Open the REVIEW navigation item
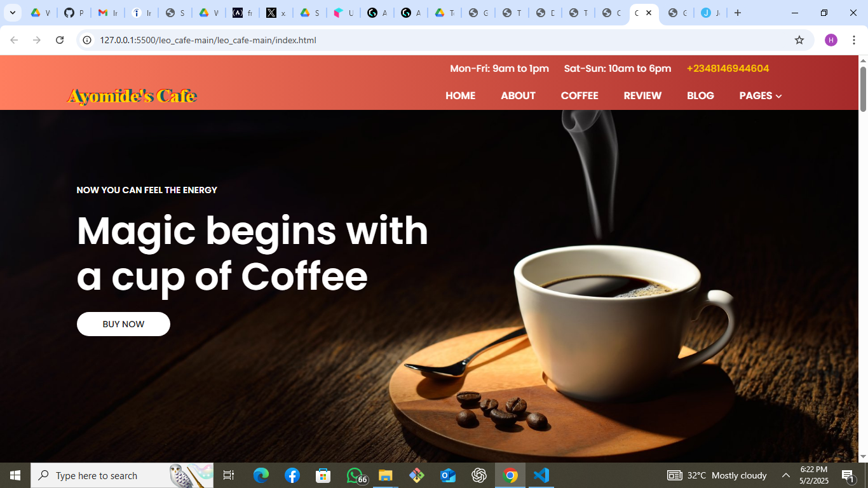The height and width of the screenshot is (488, 868). pyautogui.click(x=642, y=95)
